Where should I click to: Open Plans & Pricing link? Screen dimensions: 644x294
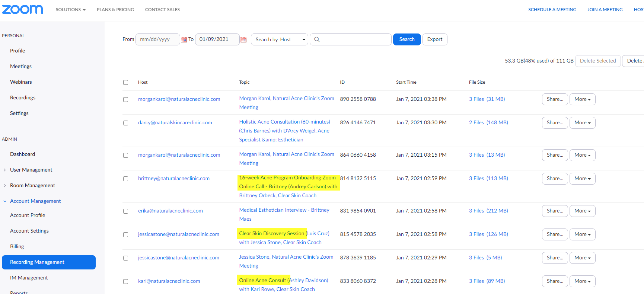click(x=115, y=10)
